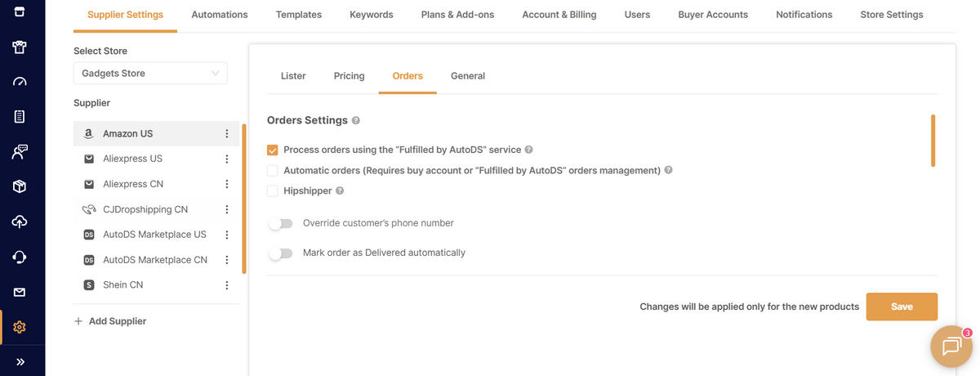Screen dimensions: 980x376
Task: Click the cloud upload icon in sidebar
Action: (20, 222)
